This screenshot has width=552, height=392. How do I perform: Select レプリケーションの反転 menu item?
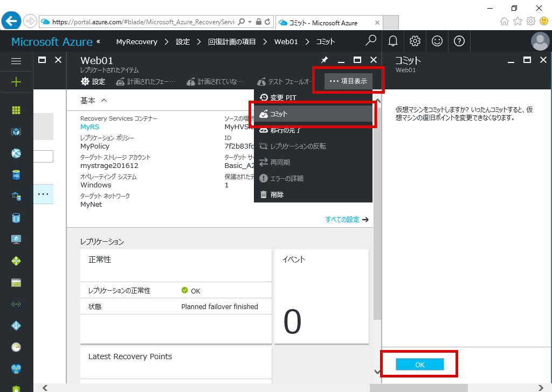point(313,146)
